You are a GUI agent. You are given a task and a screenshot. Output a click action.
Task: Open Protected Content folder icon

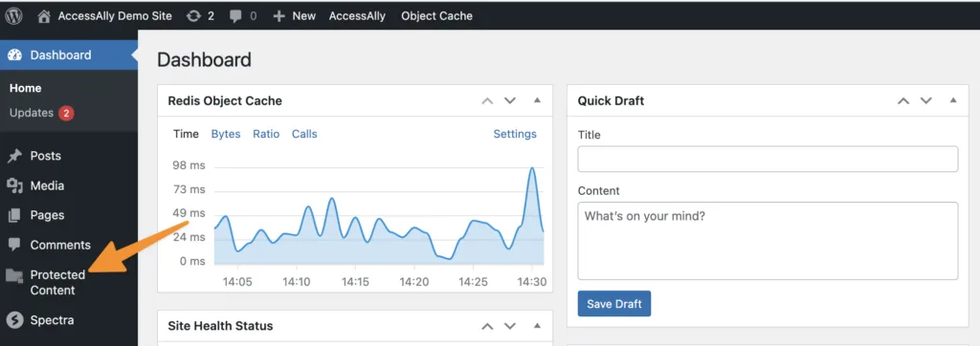tap(14, 275)
